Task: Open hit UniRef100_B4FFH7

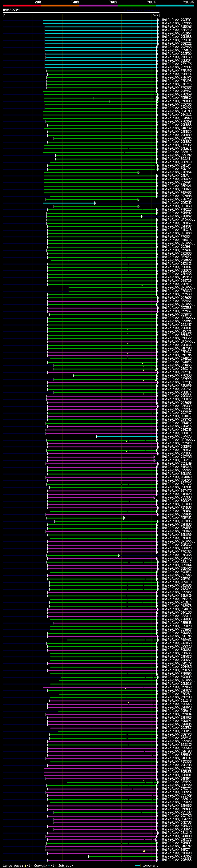Action: coord(176,758)
